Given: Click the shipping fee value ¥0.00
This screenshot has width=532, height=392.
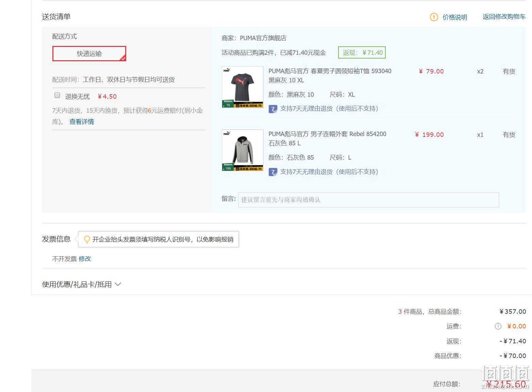Looking at the screenshot, I should [516, 326].
